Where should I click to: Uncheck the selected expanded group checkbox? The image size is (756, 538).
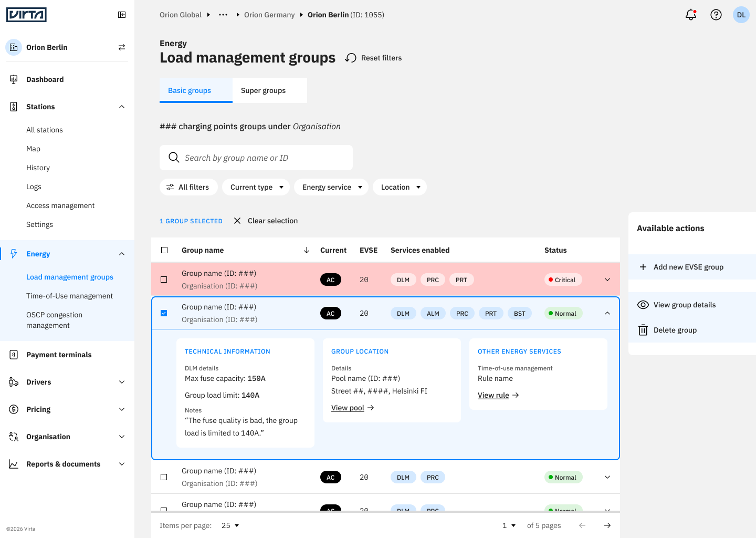point(164,313)
